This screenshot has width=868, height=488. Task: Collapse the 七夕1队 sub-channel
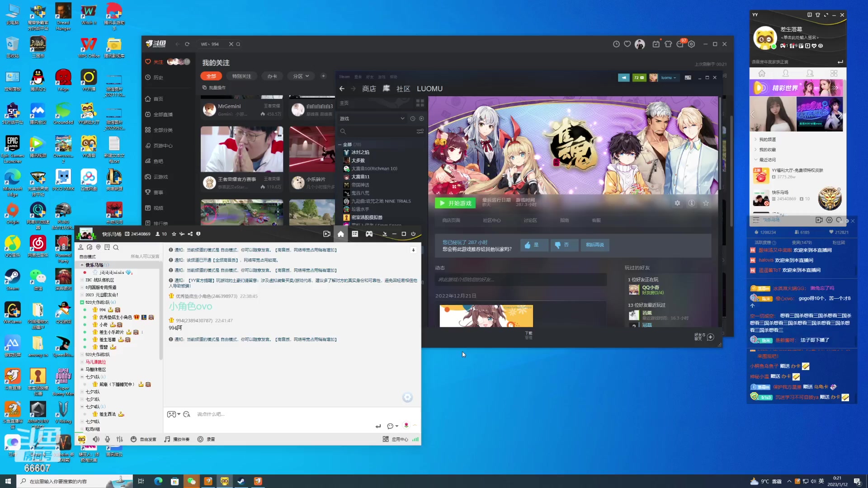[82, 377]
